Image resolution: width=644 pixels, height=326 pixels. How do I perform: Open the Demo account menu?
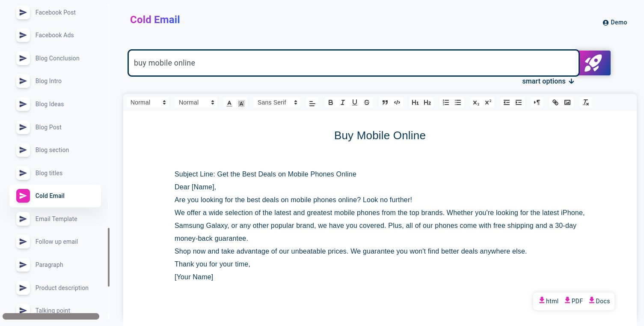point(615,22)
